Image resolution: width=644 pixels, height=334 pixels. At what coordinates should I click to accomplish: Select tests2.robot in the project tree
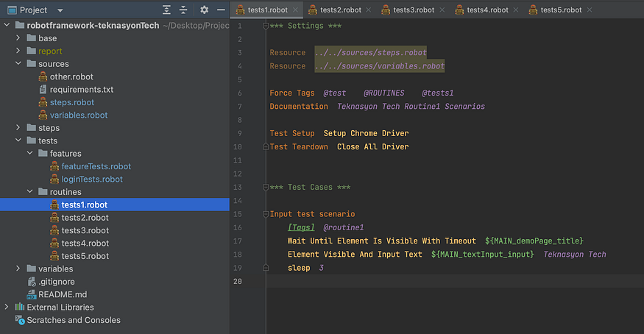[x=85, y=218]
